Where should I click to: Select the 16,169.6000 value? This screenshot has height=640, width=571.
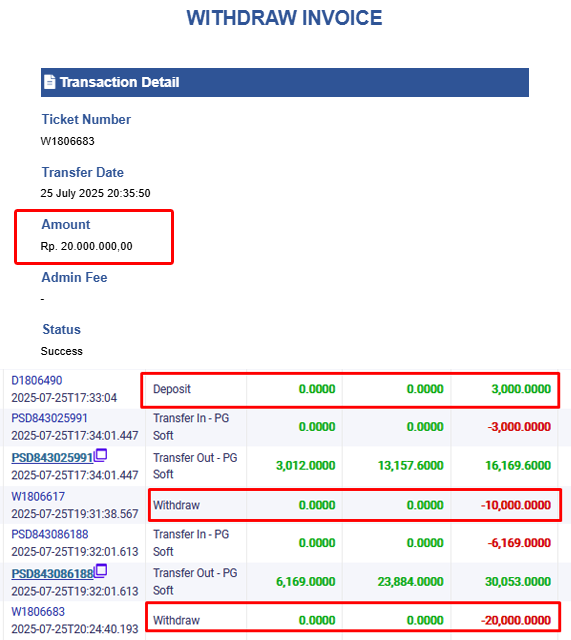click(x=518, y=465)
